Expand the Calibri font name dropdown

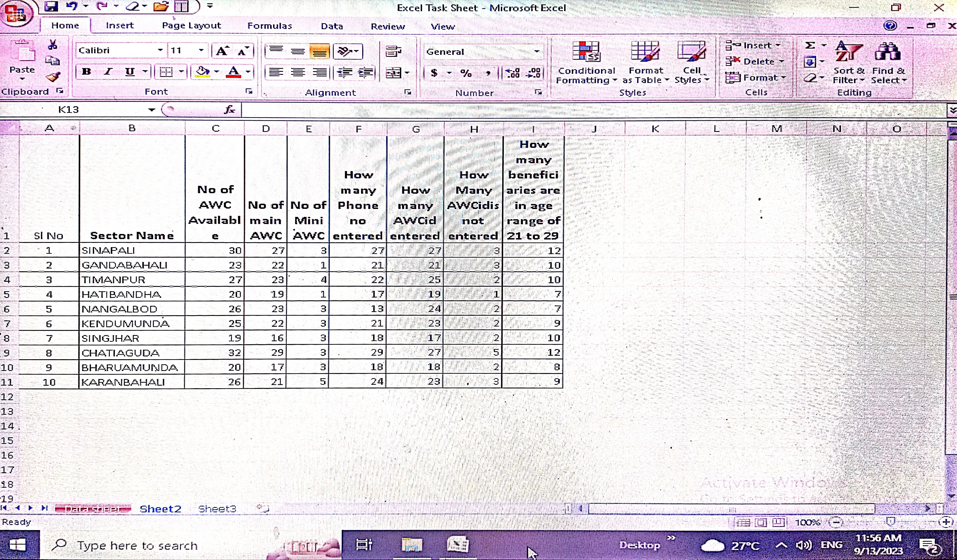click(x=160, y=50)
